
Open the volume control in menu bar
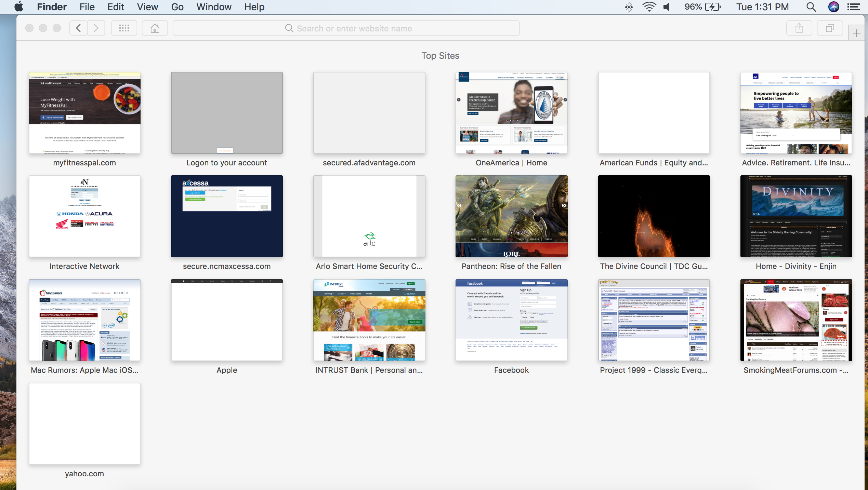667,7
